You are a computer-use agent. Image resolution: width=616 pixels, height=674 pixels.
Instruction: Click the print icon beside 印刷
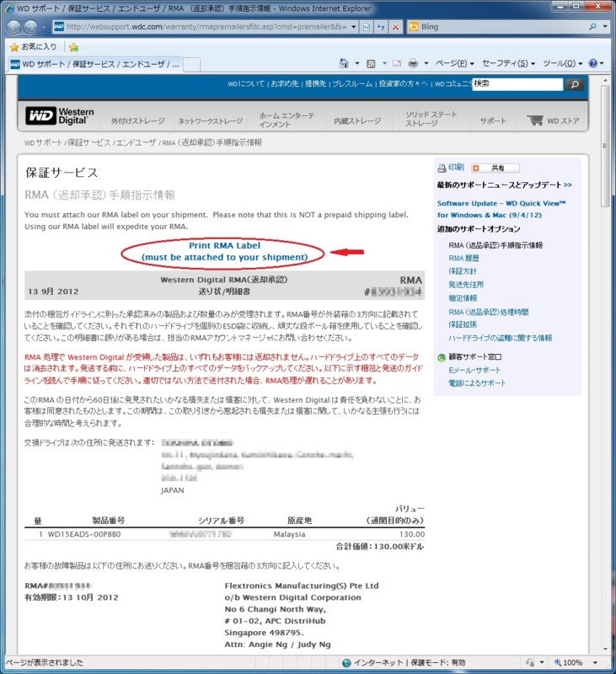pyautogui.click(x=442, y=168)
